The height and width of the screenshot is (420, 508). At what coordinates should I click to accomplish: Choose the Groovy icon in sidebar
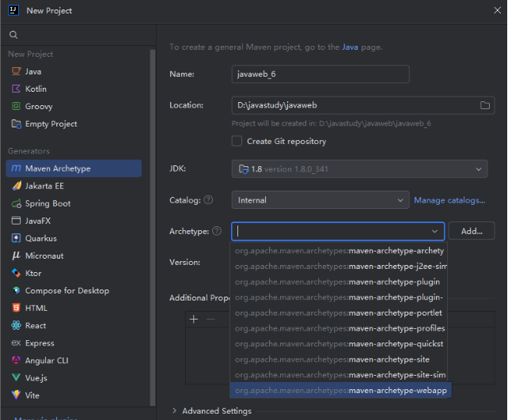[x=17, y=107]
